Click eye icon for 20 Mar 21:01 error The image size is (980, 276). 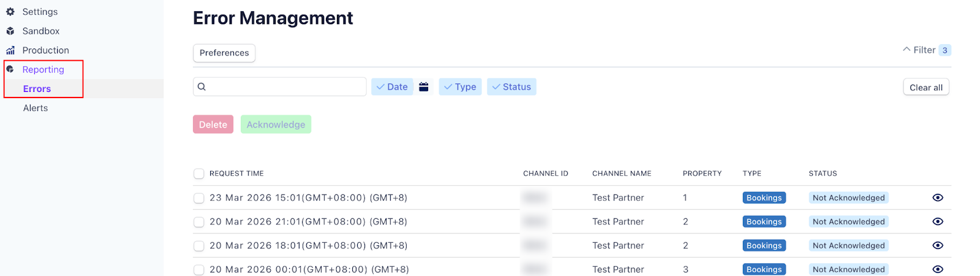tap(937, 221)
